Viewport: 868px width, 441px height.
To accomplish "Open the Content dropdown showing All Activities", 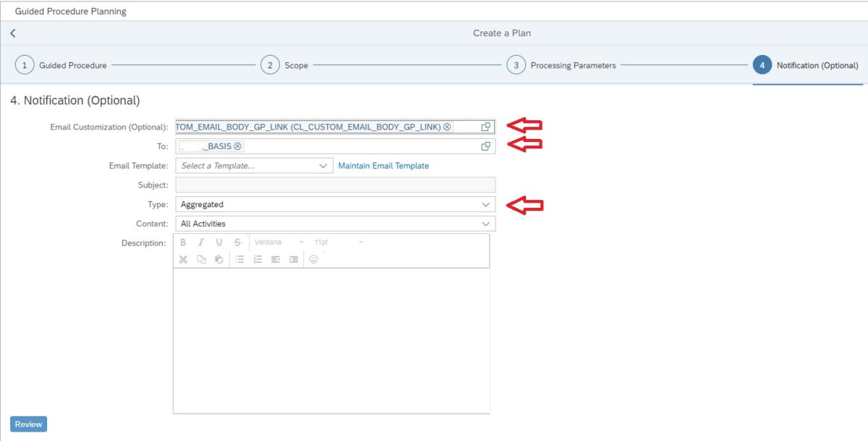I will click(x=486, y=223).
